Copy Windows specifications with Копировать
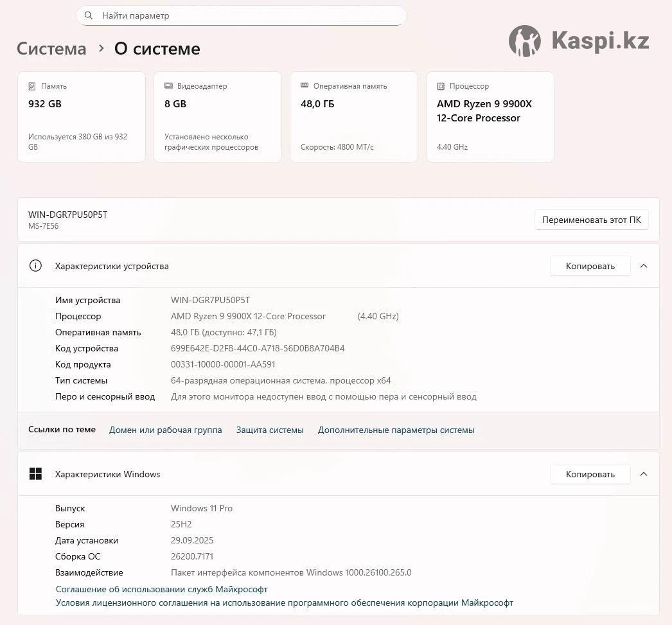 pyautogui.click(x=590, y=474)
